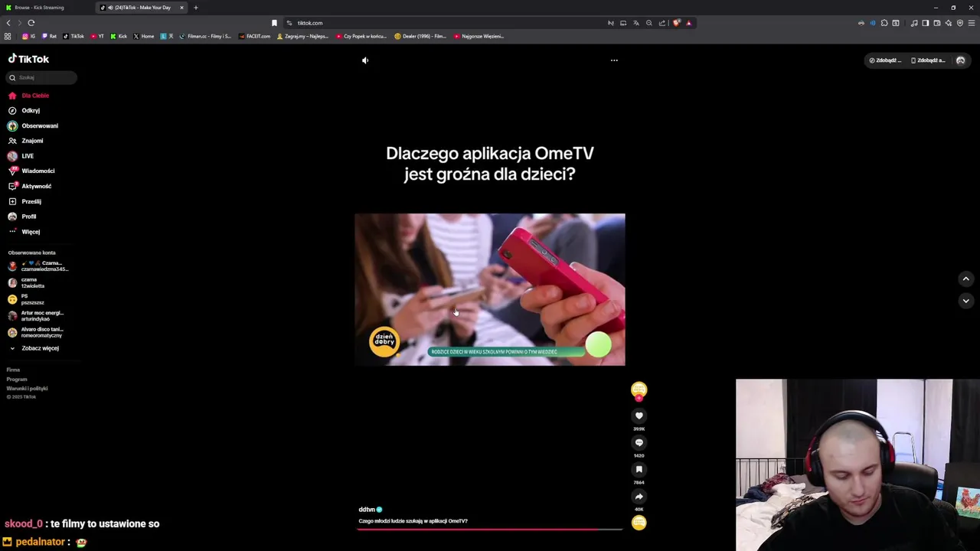Open the Dla Ciebie feed
980x551 pixels.
(x=29, y=96)
